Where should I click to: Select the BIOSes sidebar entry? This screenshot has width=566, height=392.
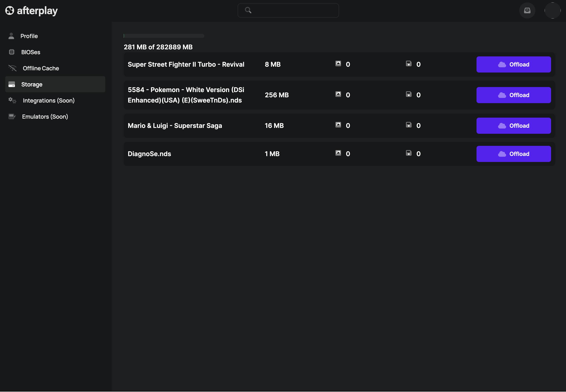(31, 52)
